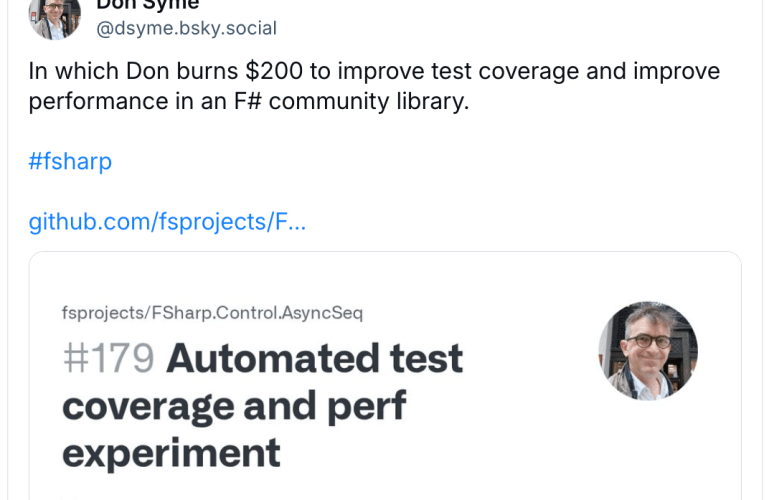Click the word "experiment" in the card title
Viewport: 769px width, 500px height.
coord(171,452)
